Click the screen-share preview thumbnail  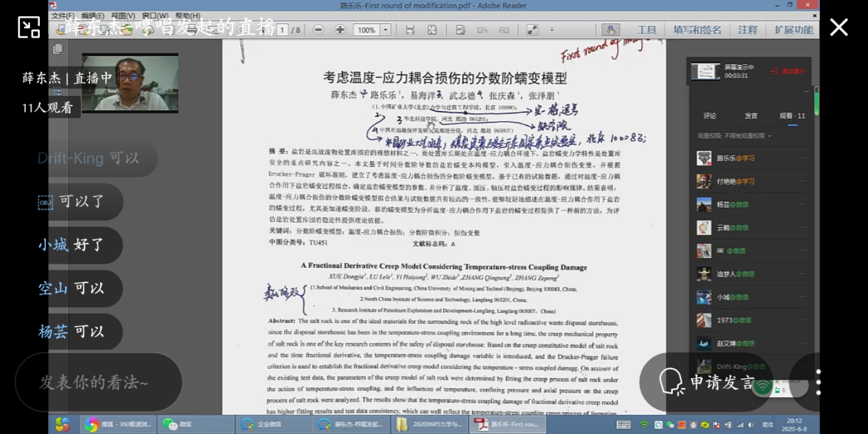coord(705,71)
